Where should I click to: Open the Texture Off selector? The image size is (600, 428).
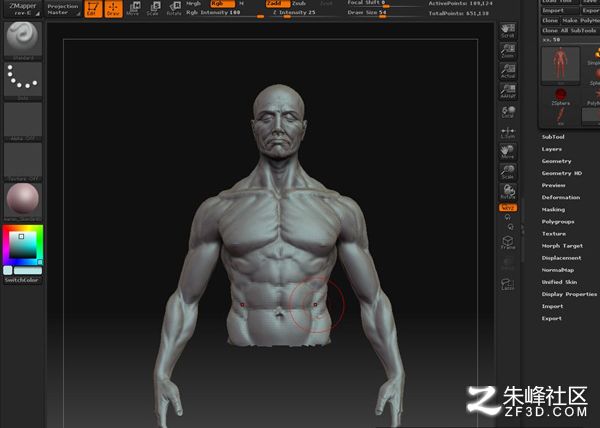(x=23, y=162)
